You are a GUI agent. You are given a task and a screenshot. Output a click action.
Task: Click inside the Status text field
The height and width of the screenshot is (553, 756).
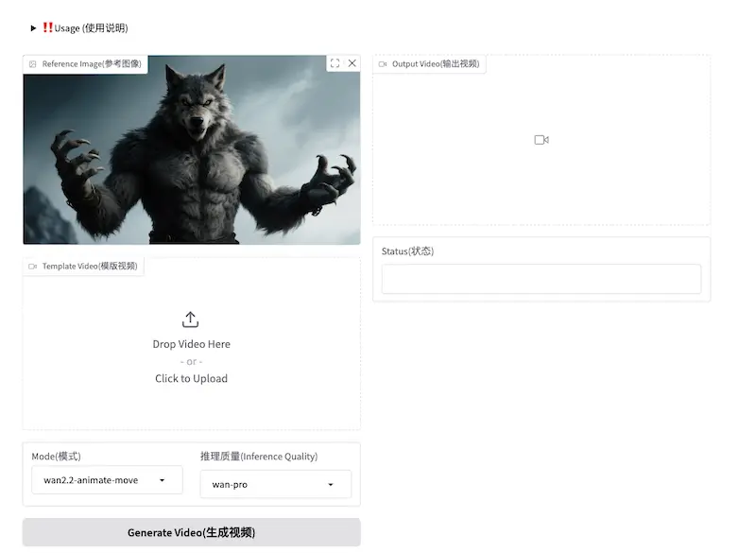[541, 278]
